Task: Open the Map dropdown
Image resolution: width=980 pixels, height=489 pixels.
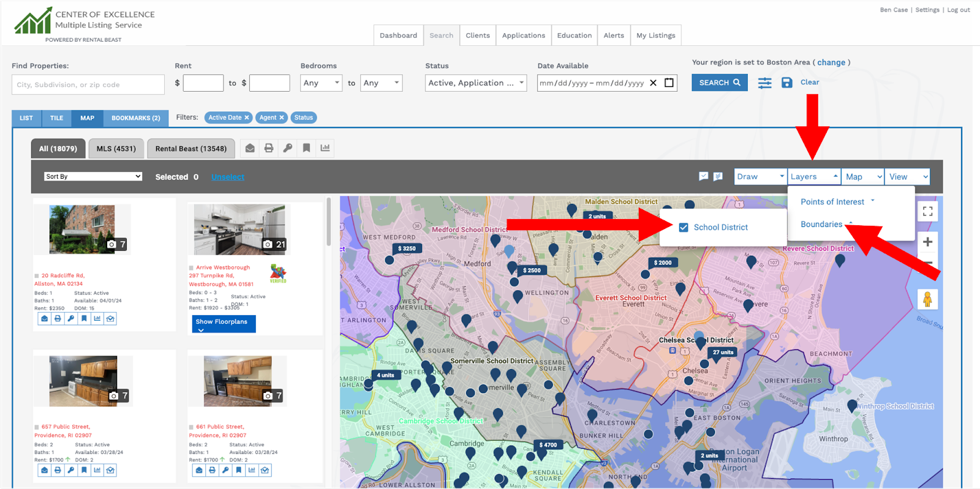Action: click(863, 177)
